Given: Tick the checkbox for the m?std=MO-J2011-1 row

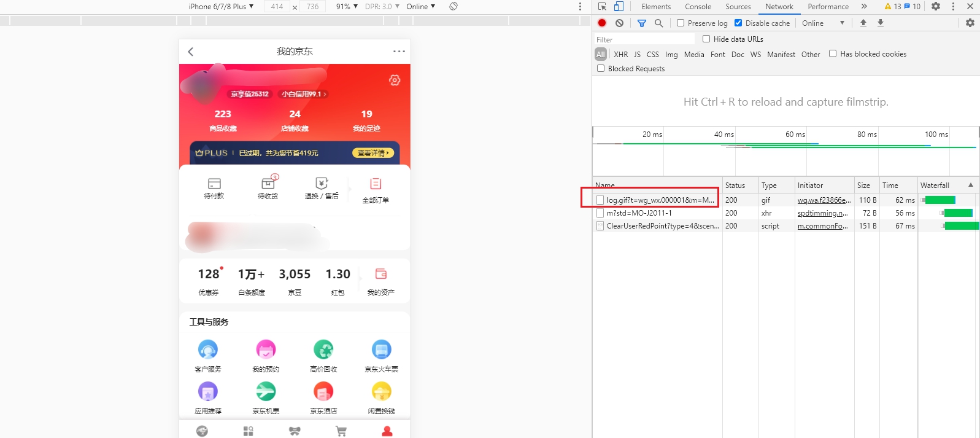Looking at the screenshot, I should click(600, 213).
